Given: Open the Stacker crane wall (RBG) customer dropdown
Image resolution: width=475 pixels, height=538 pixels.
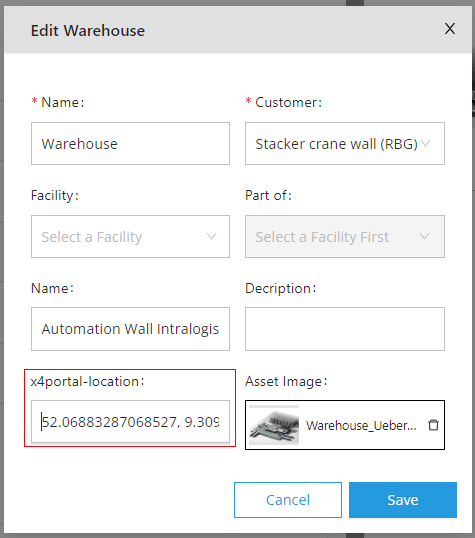Looking at the screenshot, I should click(345, 143).
